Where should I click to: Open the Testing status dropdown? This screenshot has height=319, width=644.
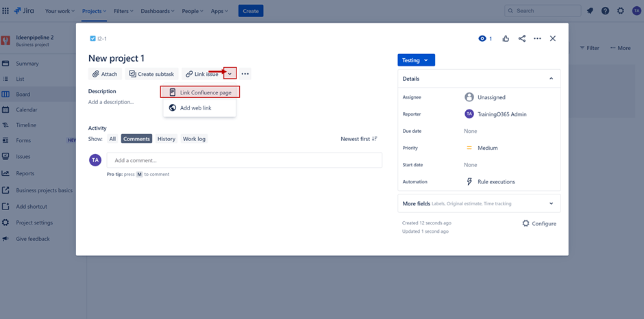[416, 60]
